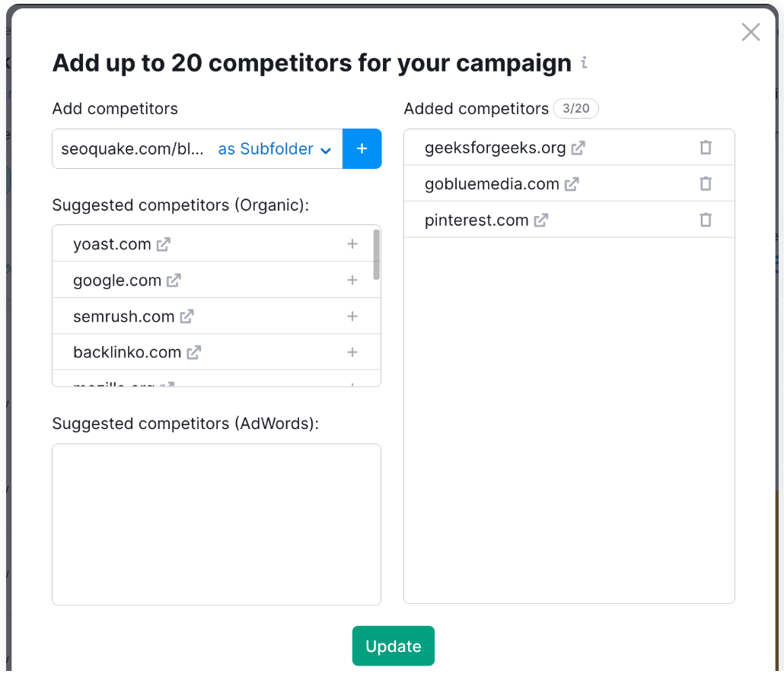The height and width of the screenshot is (674, 784).
Task: Click the external link icon next to pinterest.com
Action: [541, 219]
